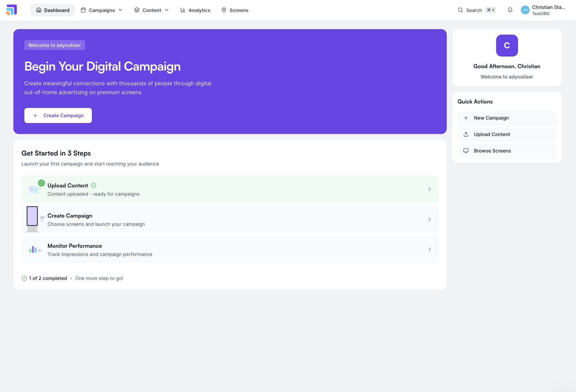Click the adyoutiser logo icon
The image size is (576, 392).
coord(12,10)
